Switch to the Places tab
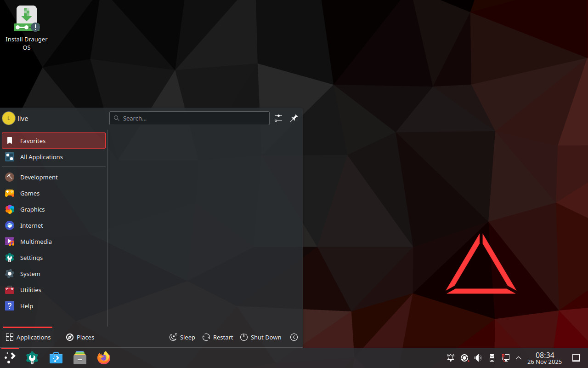Image resolution: width=588 pixels, height=368 pixels. click(x=80, y=337)
